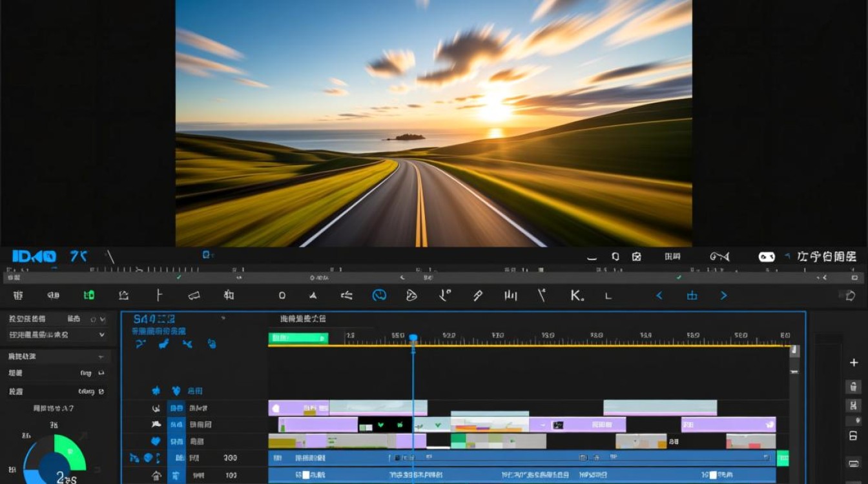Screen dimensions: 868x484
Task: Expand the second dropdown in the left panel
Action: 101,335
